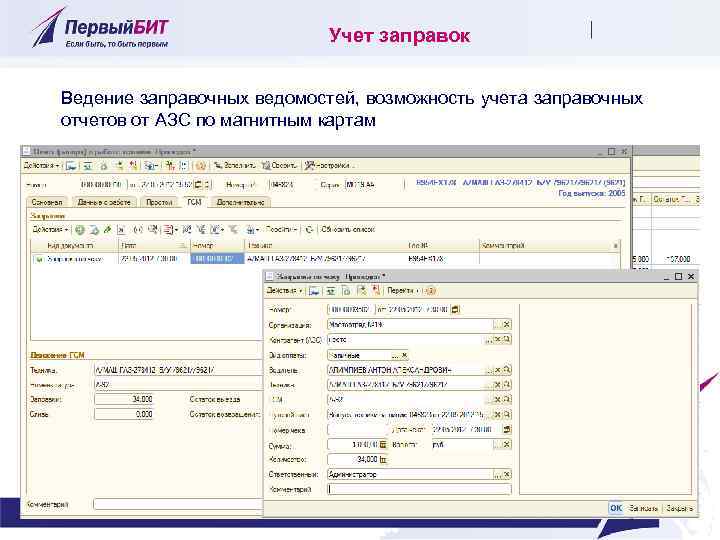Open the Ответственный selection list
Viewport: 720px width, 540px height.
[497, 474]
